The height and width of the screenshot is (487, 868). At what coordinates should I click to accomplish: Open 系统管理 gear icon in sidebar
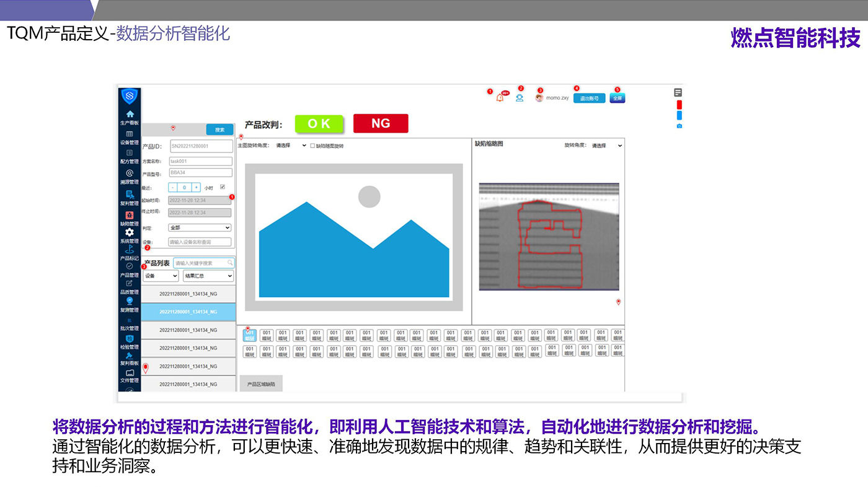point(130,232)
